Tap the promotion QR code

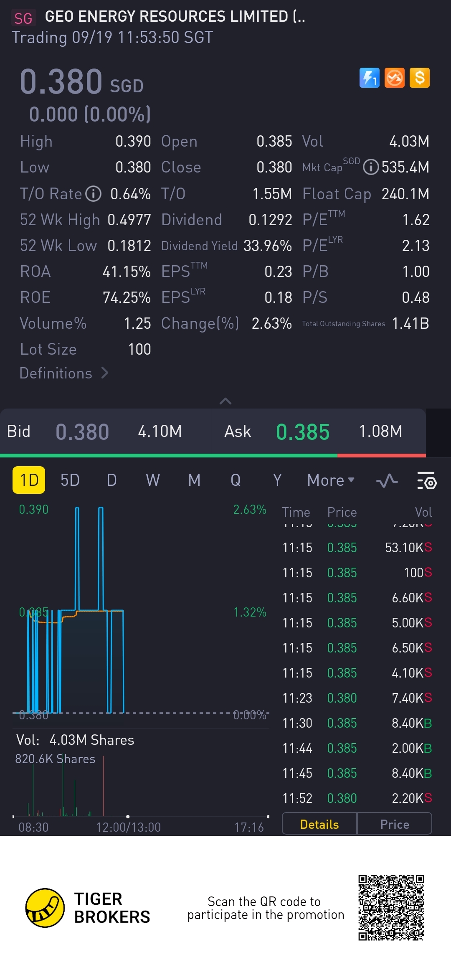coord(391,908)
